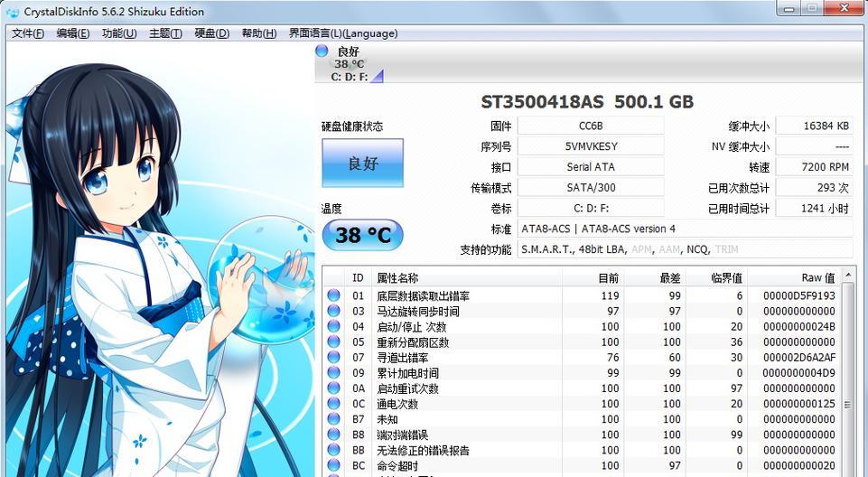The width and height of the screenshot is (868, 477).
Task: Select the 端对端错误 row
Action: click(582, 435)
